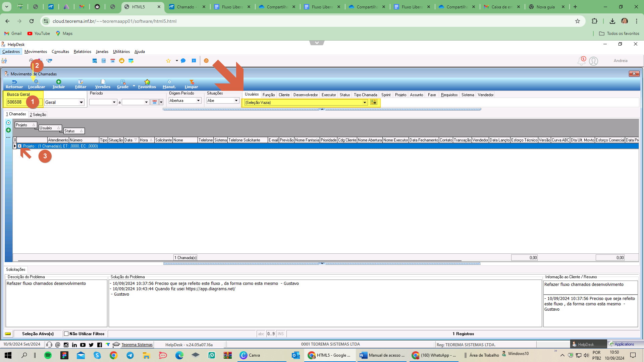Viewport: 644px width, 362px height.
Task: Collapse the filter panel chevron
Action: coord(322,109)
